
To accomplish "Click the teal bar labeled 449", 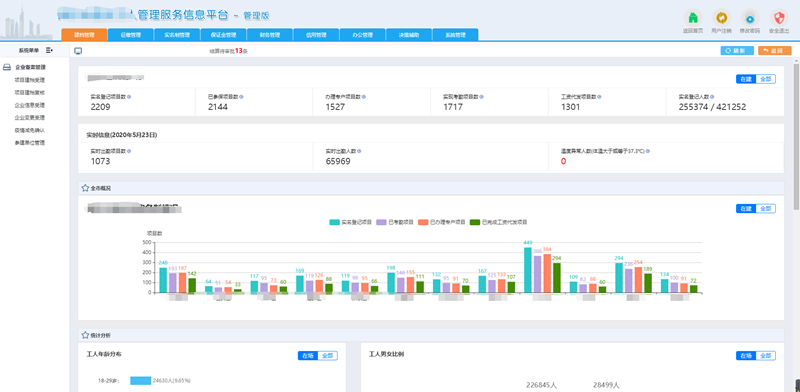I will (x=528, y=270).
